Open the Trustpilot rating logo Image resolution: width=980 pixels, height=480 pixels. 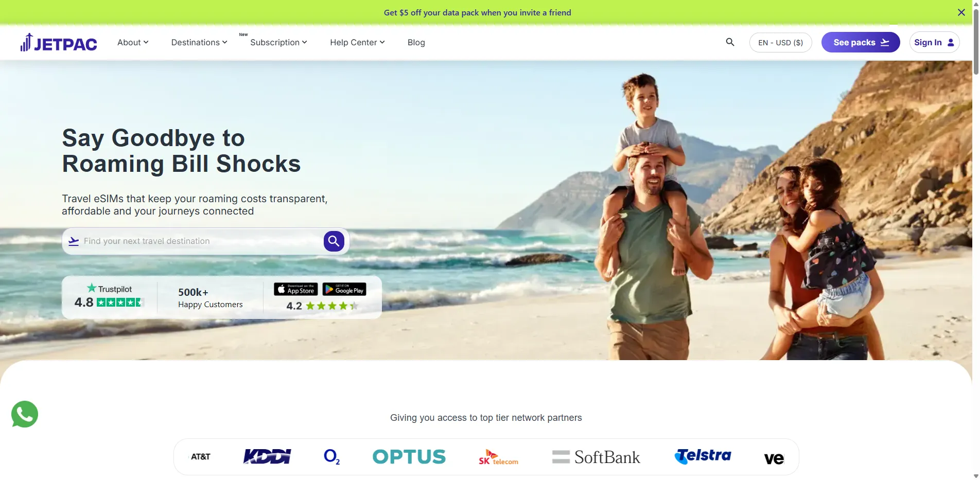pos(110,289)
